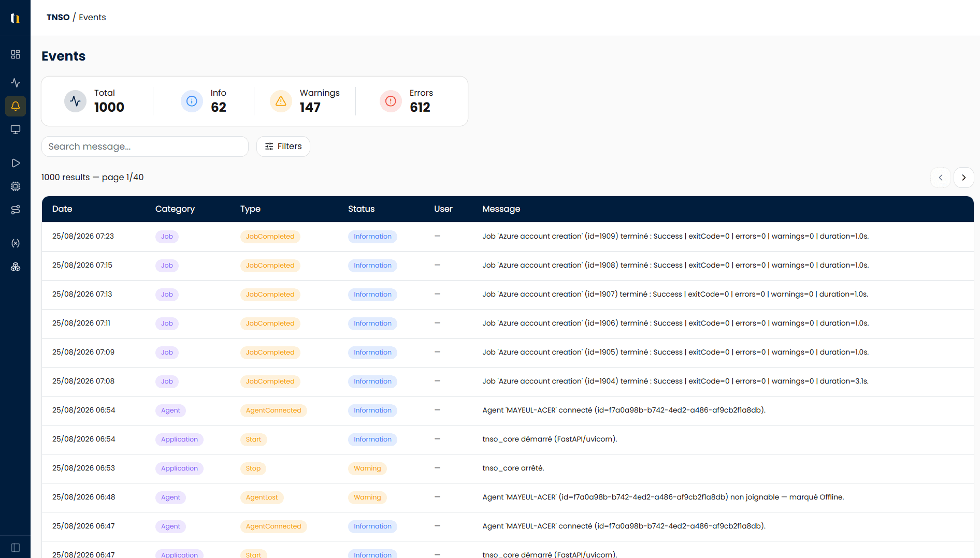This screenshot has height=558, width=980.
Task: Click the Search message input field
Action: tap(145, 146)
